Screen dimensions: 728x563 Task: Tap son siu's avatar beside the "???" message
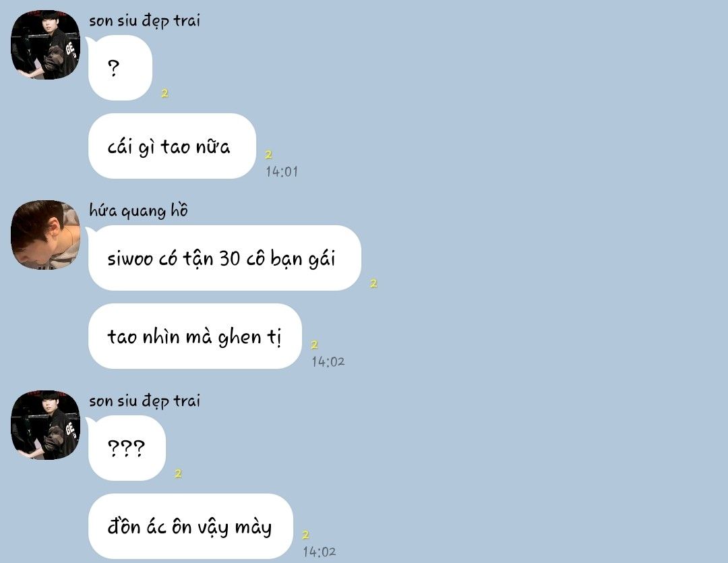(46, 425)
